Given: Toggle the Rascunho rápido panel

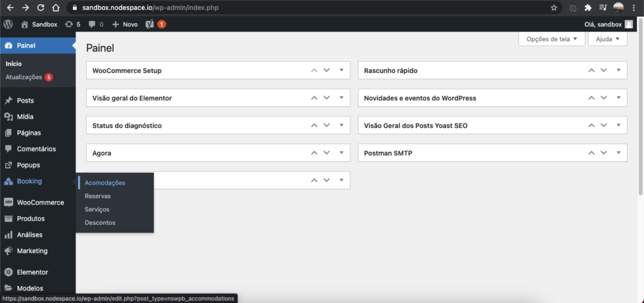Looking at the screenshot, I should pyautogui.click(x=618, y=71).
